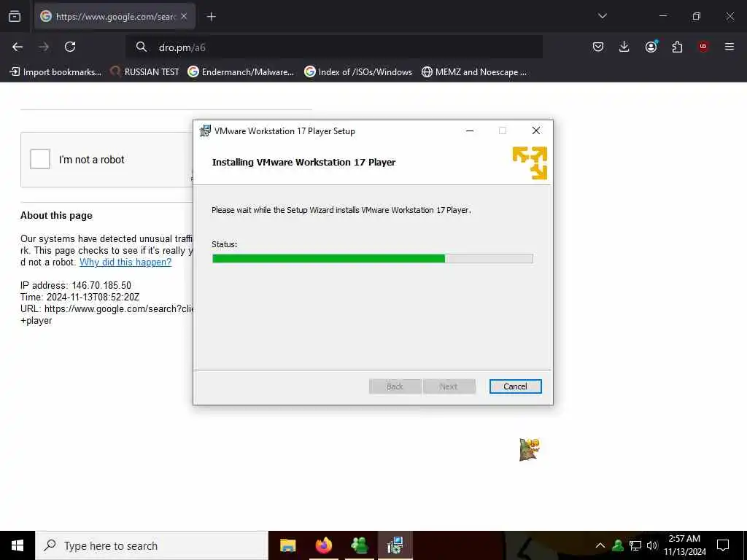Open the uBlock Origin extension icon

click(x=703, y=47)
